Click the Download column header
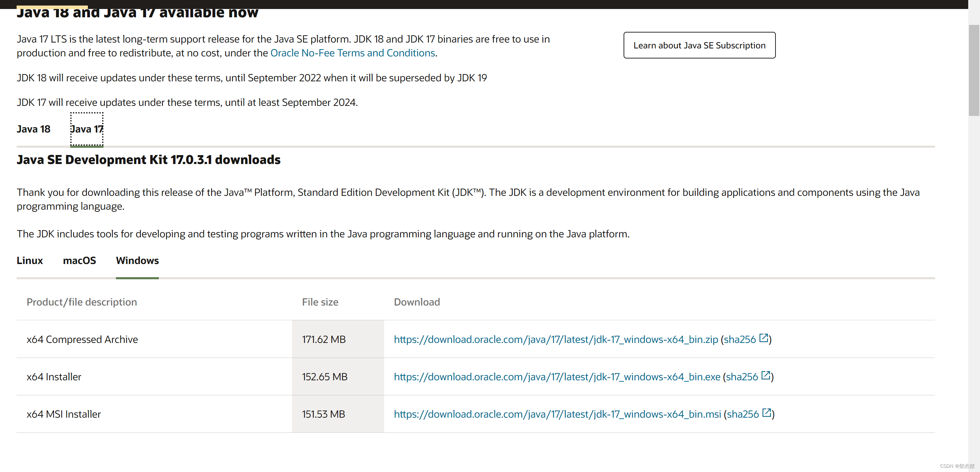980x472 pixels. (x=417, y=302)
